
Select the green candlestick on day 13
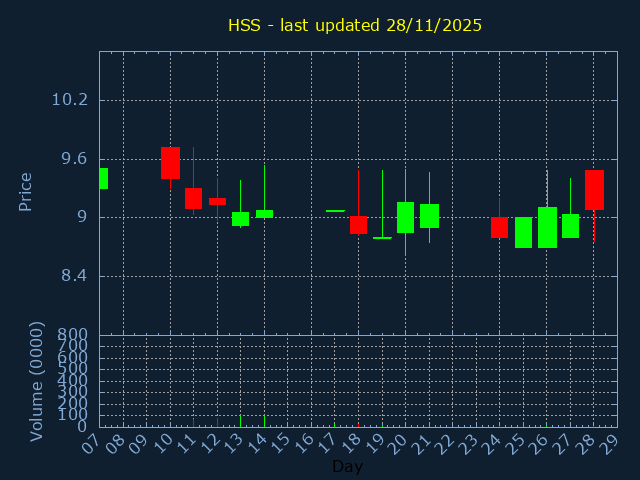[240, 219]
